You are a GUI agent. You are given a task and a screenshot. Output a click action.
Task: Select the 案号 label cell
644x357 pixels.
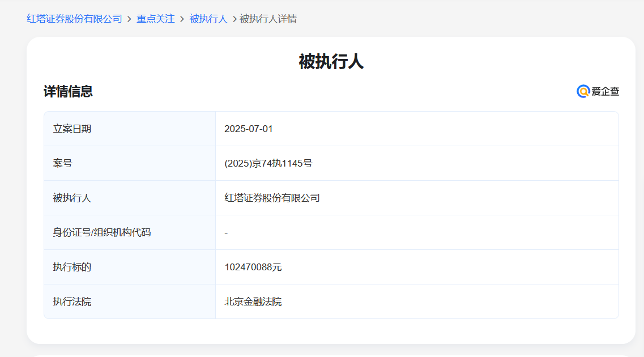[x=130, y=163]
